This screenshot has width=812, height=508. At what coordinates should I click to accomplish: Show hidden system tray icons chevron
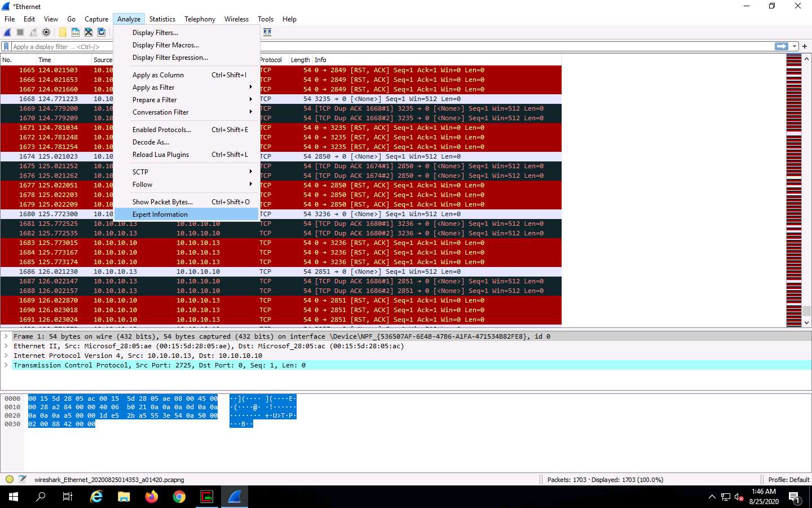[712, 497]
